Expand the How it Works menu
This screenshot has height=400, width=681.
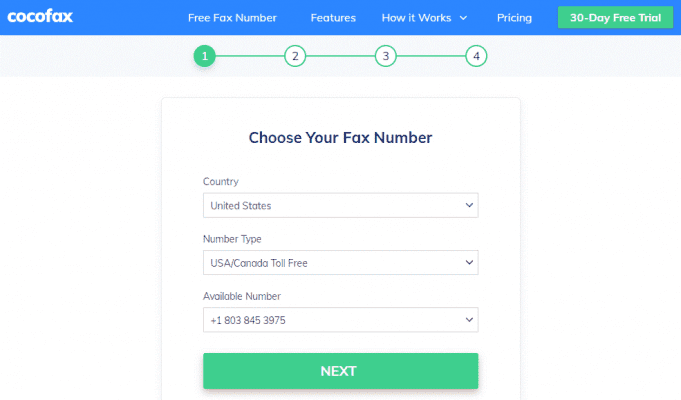424,18
